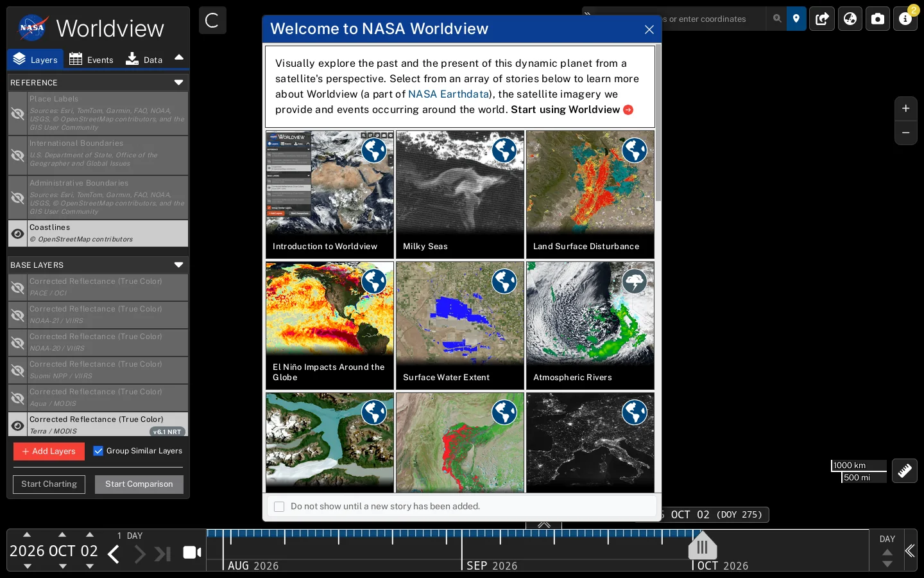Step back one day with left arrow
Screen dimensions: 924x578
[x=114, y=554]
